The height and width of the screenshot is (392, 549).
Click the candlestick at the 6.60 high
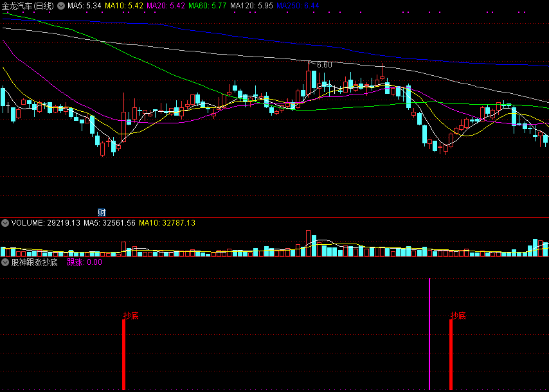(x=308, y=80)
